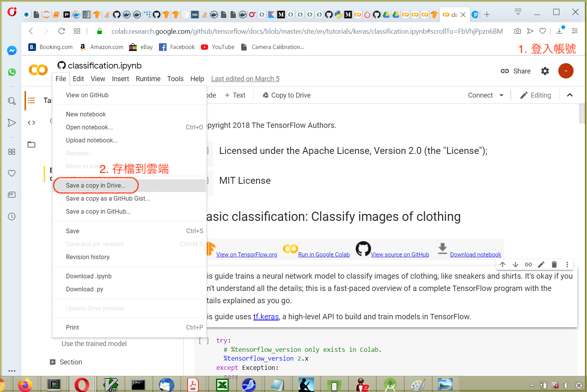Move cell up with the arrow icon
Viewport: 587px width, 392px height.
pos(503,265)
